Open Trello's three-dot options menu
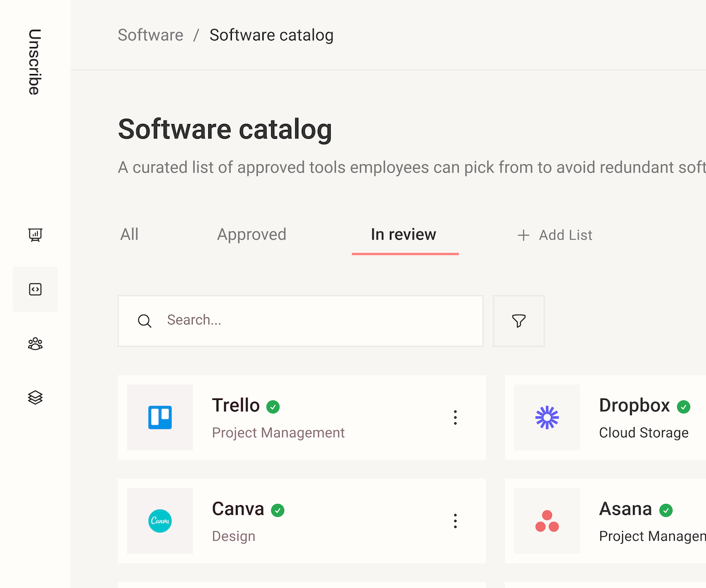Image resolution: width=706 pixels, height=588 pixels. point(455,417)
